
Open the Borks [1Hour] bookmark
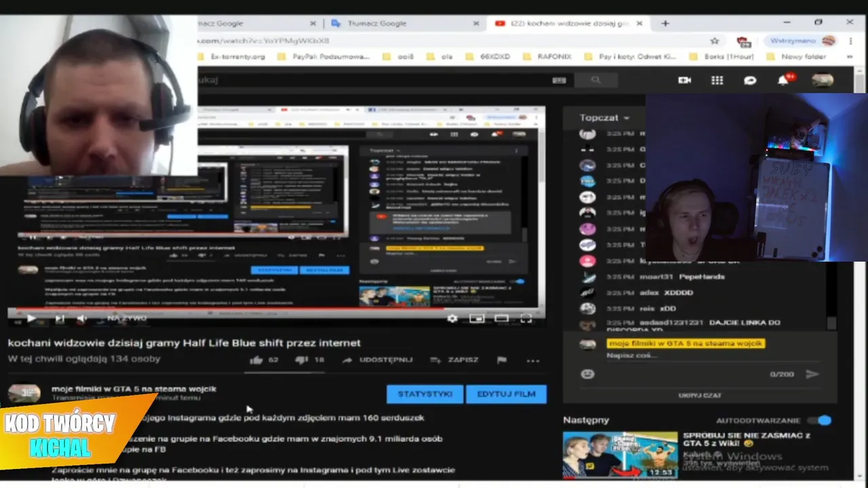pos(722,57)
